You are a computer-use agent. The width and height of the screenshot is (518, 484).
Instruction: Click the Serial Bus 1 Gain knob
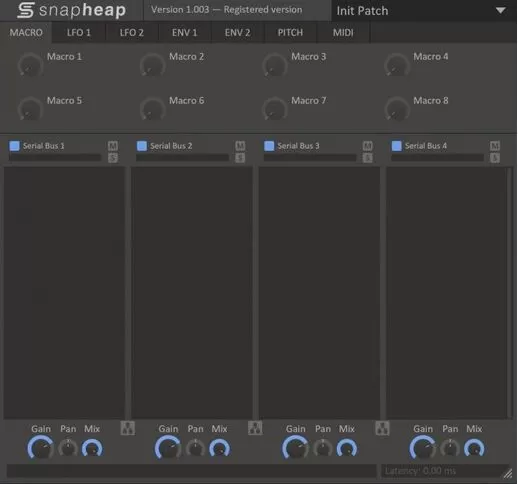click(41, 448)
